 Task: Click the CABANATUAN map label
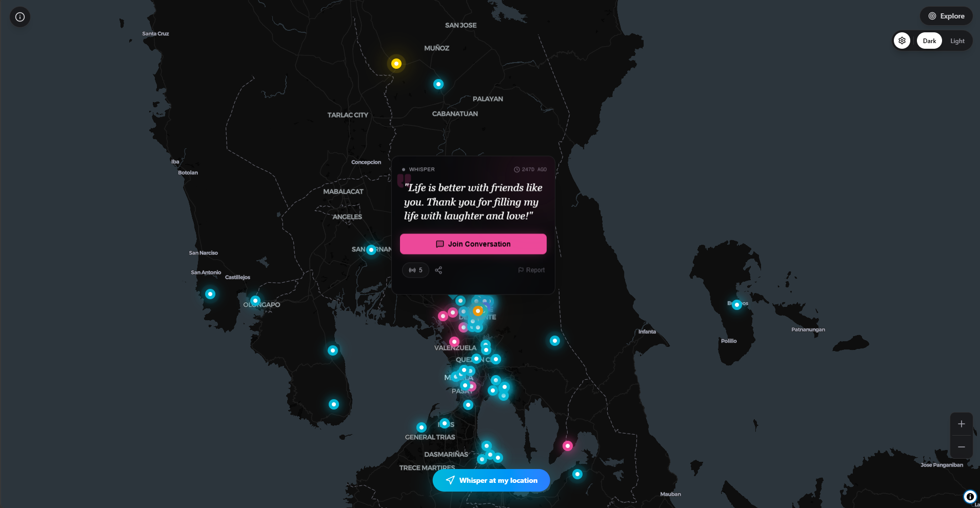[x=455, y=114]
